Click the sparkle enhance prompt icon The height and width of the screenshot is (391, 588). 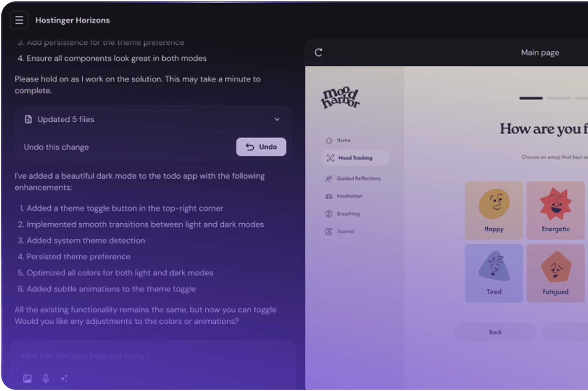(64, 378)
